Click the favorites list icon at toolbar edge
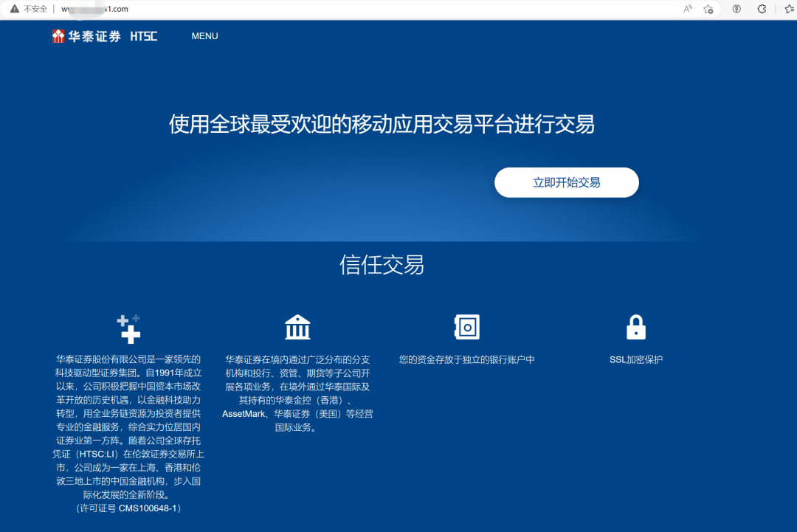Image resolution: width=797 pixels, height=532 pixels. 790,9
